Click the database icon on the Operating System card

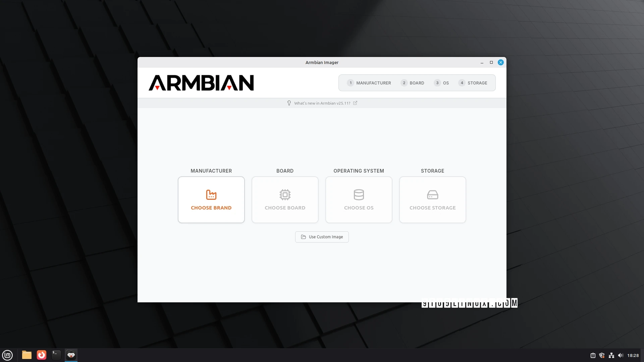pos(359,194)
